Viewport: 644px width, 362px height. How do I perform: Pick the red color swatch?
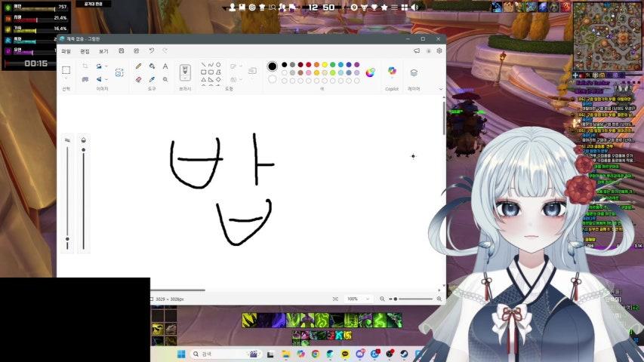(309, 64)
